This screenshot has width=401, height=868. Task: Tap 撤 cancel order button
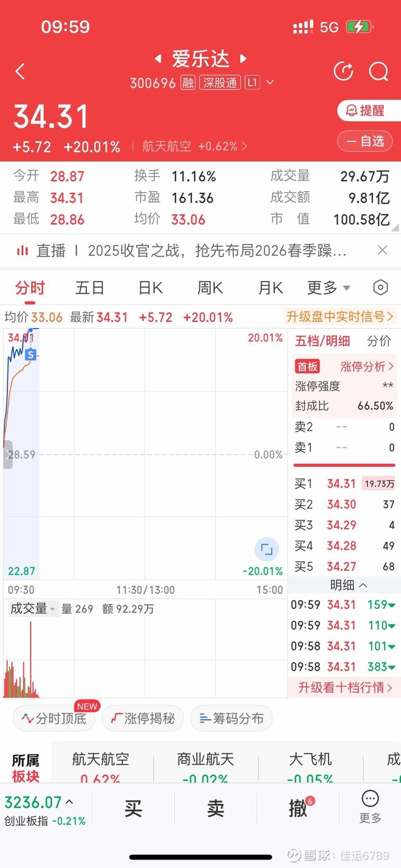pos(298,808)
